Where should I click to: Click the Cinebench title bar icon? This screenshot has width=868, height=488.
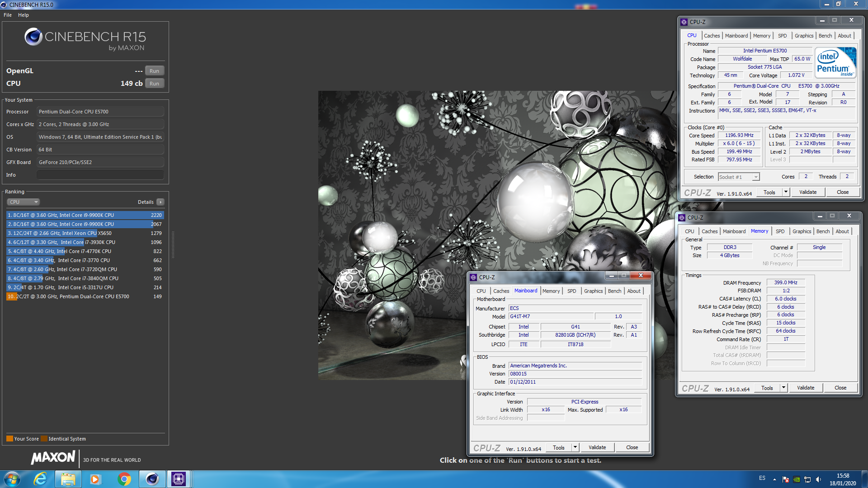tap(4, 5)
